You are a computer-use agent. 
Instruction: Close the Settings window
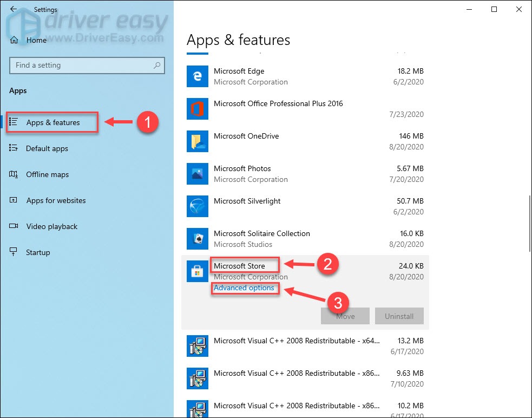[519, 9]
